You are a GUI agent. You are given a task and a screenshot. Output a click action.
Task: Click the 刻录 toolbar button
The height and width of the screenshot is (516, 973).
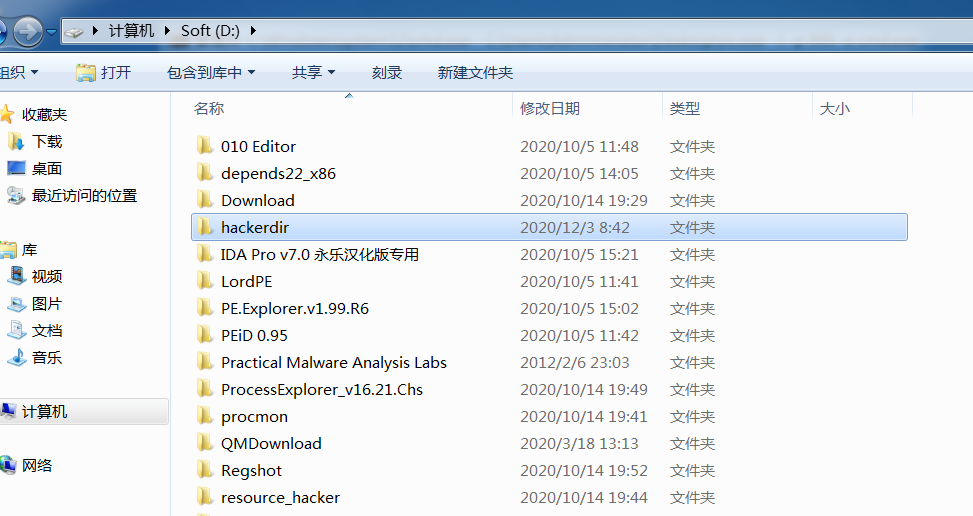click(x=387, y=73)
